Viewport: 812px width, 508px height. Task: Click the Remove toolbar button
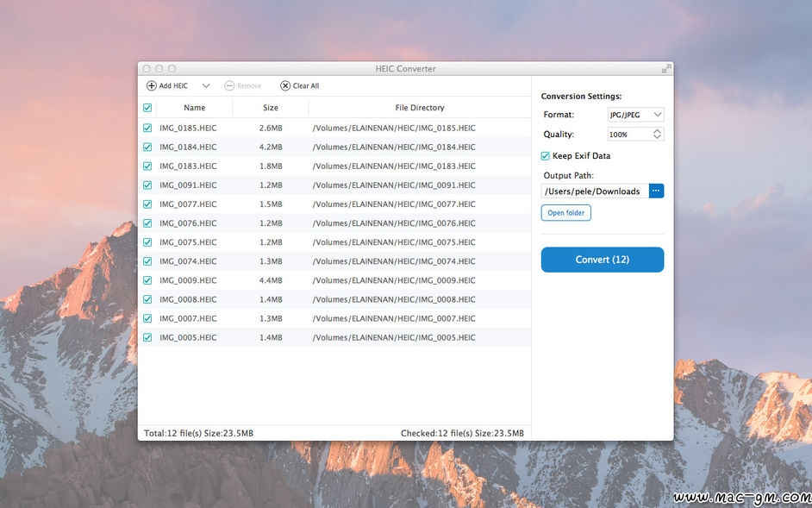243,86
